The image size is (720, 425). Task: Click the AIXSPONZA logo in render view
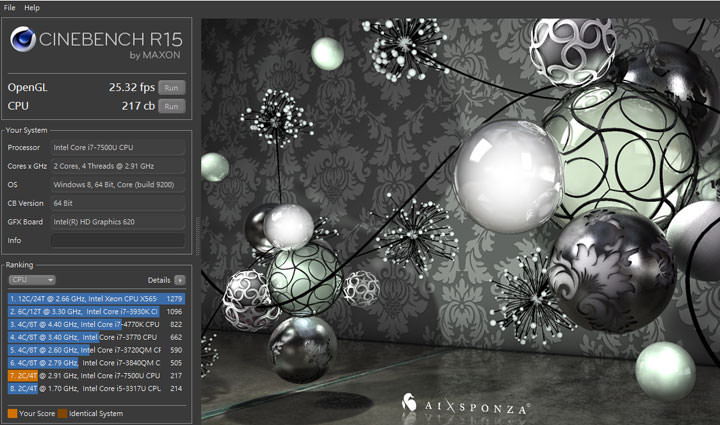(x=466, y=404)
